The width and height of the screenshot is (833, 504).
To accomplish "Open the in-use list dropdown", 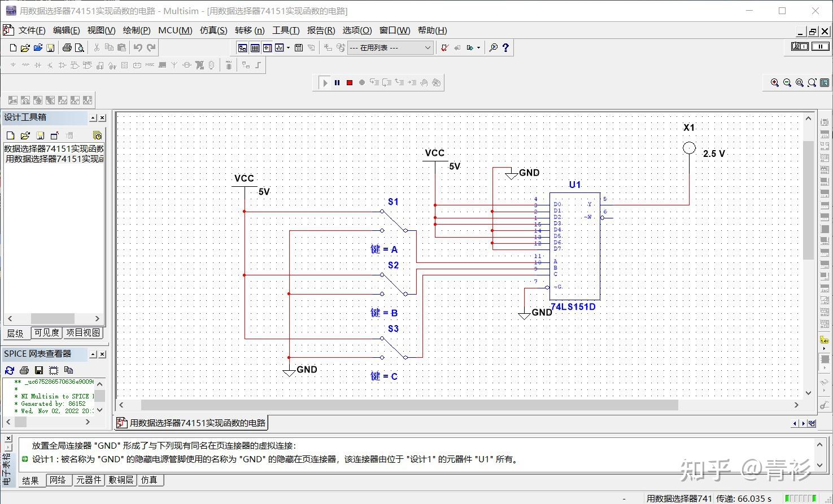I will coord(390,48).
